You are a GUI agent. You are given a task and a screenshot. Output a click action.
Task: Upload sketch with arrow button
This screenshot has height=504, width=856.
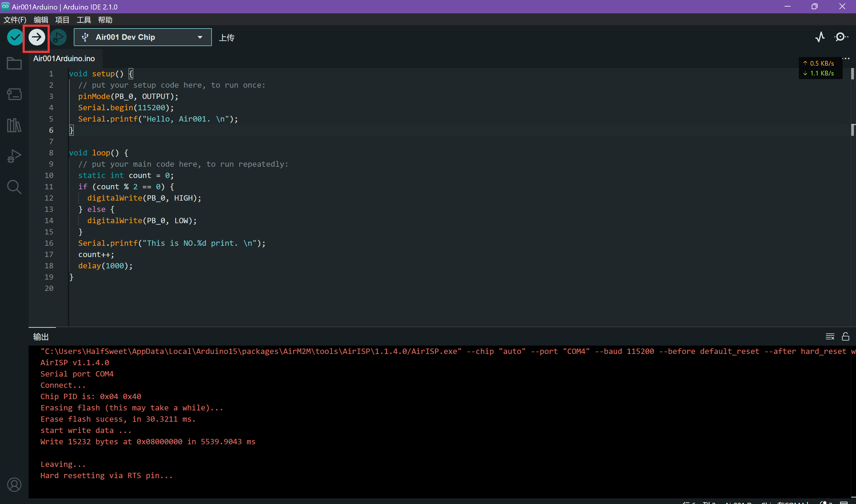[37, 37]
